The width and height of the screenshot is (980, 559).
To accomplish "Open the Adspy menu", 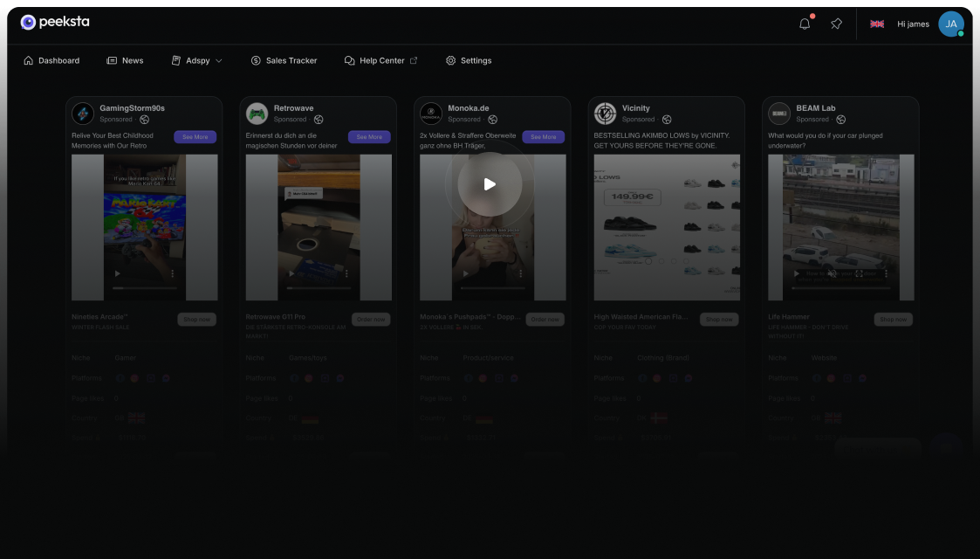I will pyautogui.click(x=197, y=60).
